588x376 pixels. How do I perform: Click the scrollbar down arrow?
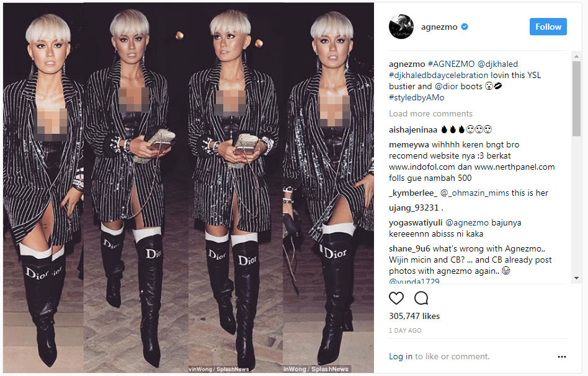pos(576,278)
